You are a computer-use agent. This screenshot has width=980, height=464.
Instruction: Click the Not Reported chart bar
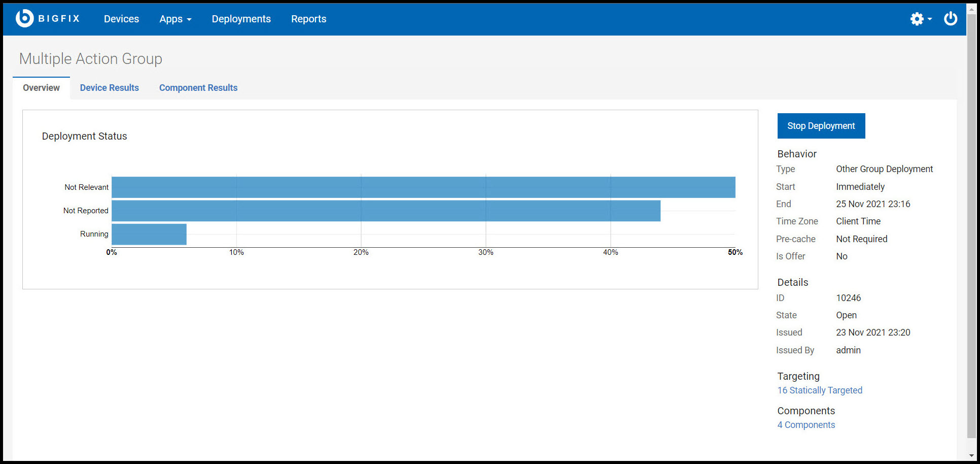pyautogui.click(x=386, y=210)
